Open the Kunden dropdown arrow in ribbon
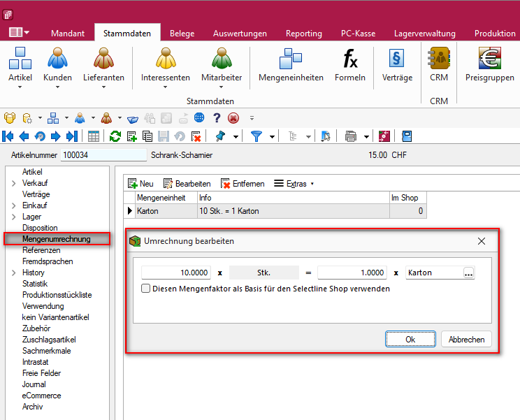Image resolution: width=520 pixels, height=420 pixels. (x=57, y=87)
